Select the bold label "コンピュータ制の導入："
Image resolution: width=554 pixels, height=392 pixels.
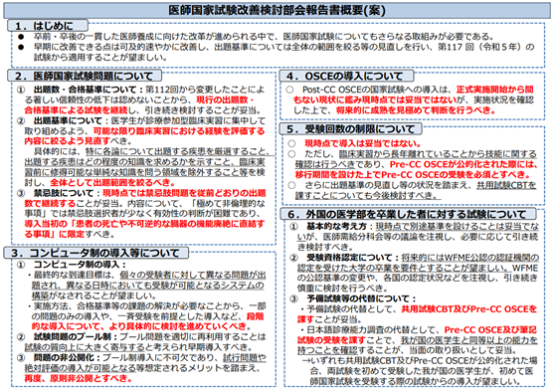(80, 265)
